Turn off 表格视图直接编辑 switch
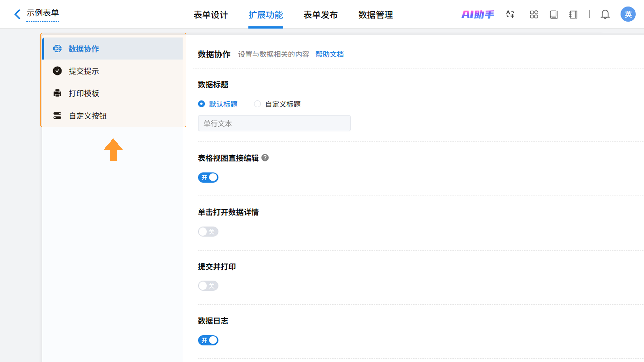The width and height of the screenshot is (644, 362). point(208,178)
